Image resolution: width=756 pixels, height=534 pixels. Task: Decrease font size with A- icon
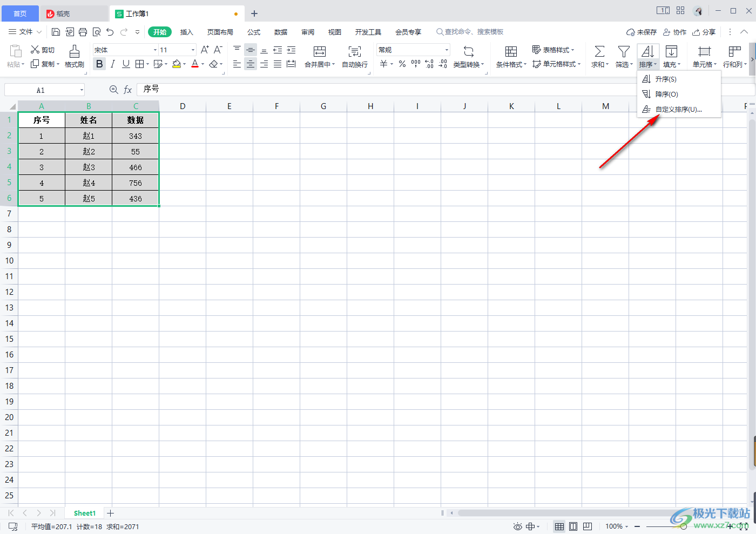coord(218,50)
